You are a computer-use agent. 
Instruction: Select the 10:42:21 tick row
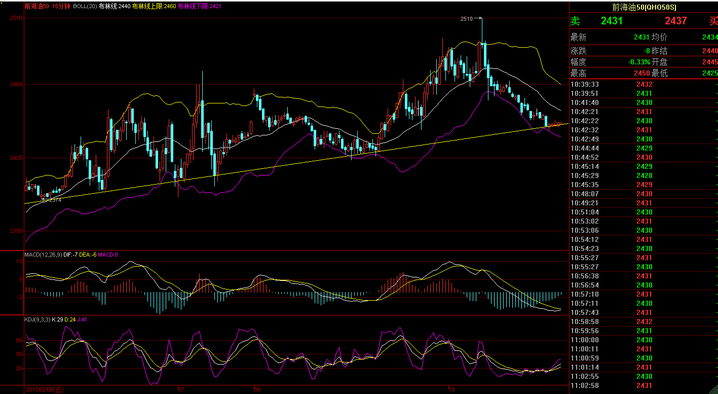pyautogui.click(x=643, y=112)
